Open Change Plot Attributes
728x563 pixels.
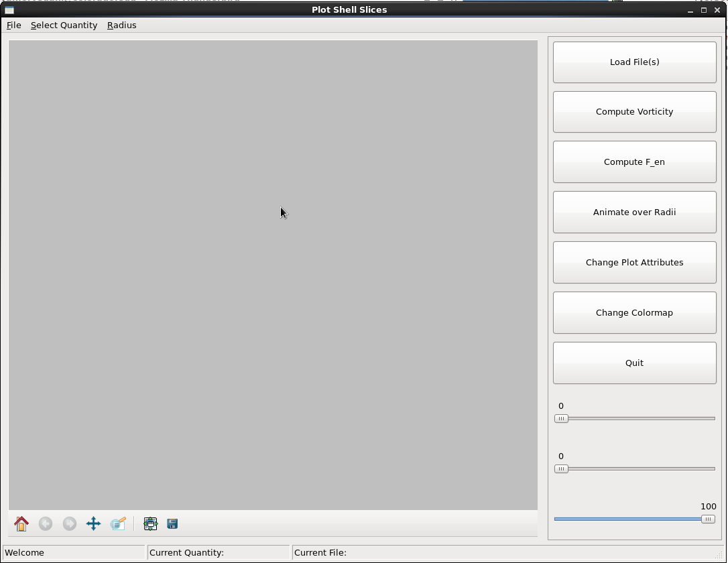[634, 262]
